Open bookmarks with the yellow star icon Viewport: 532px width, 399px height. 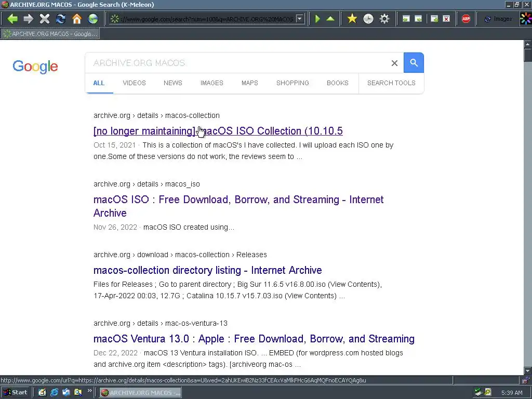352,19
